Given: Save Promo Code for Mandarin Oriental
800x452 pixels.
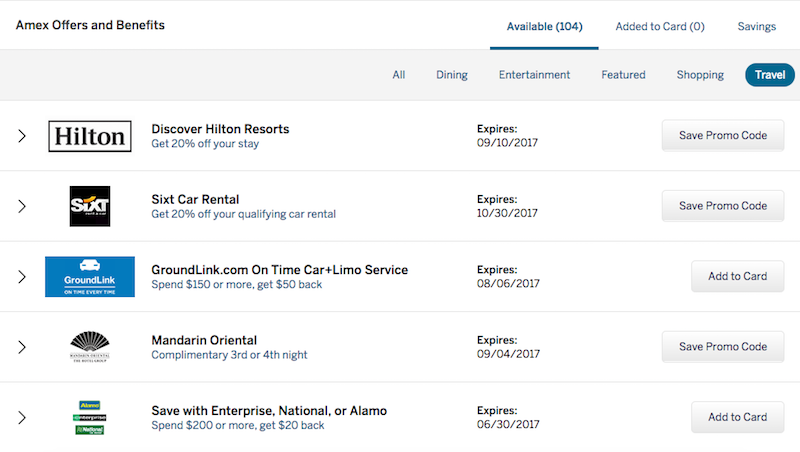Looking at the screenshot, I should click(x=723, y=346).
